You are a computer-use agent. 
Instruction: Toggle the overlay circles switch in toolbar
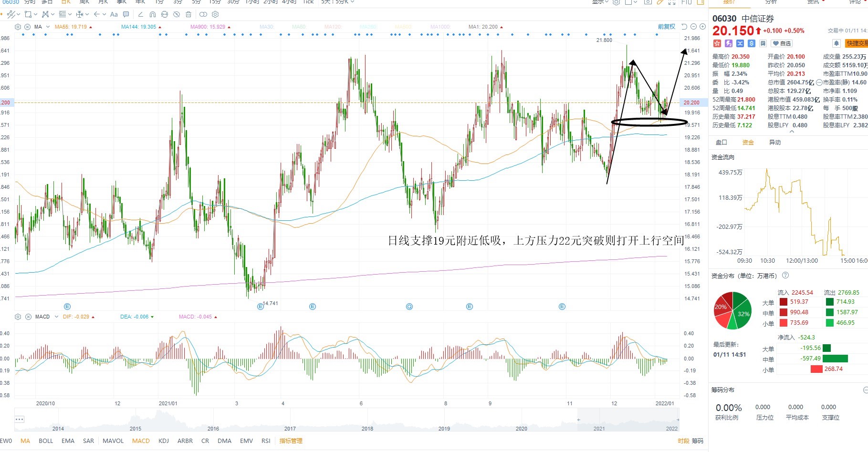(x=203, y=14)
